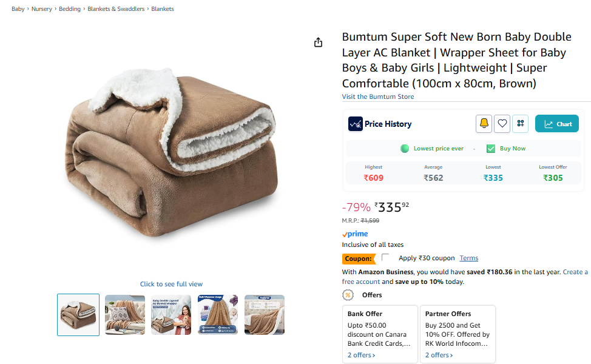Click the Price History logo icon
Screen dimensions: 591x364
(x=355, y=124)
